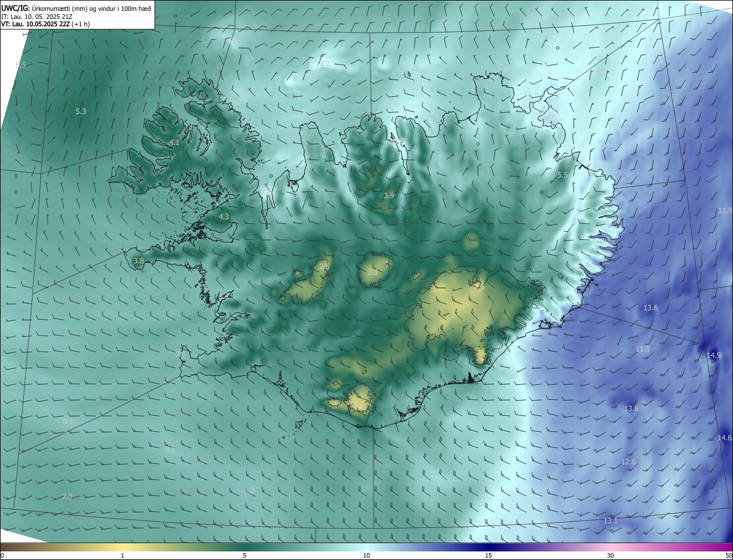Click the colorbar tick label 30
Image resolution: width=733 pixels, height=560 pixels.
pyautogui.click(x=610, y=555)
